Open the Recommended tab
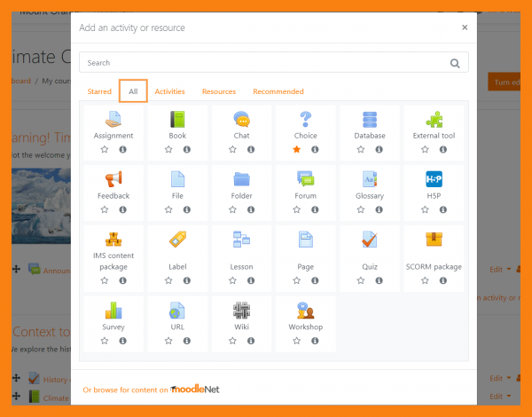This screenshot has height=417, width=532. [x=278, y=91]
